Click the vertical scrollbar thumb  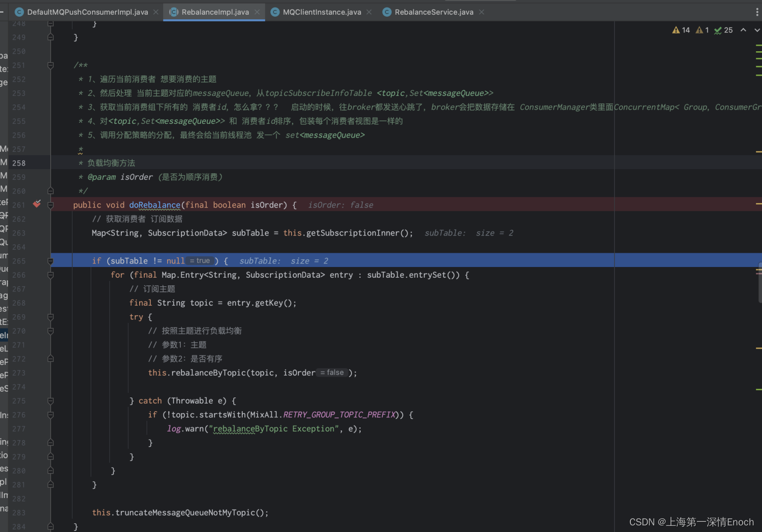(x=759, y=282)
